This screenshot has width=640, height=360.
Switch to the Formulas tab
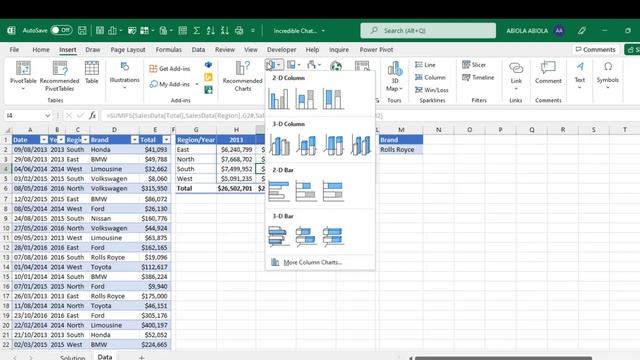coord(169,49)
